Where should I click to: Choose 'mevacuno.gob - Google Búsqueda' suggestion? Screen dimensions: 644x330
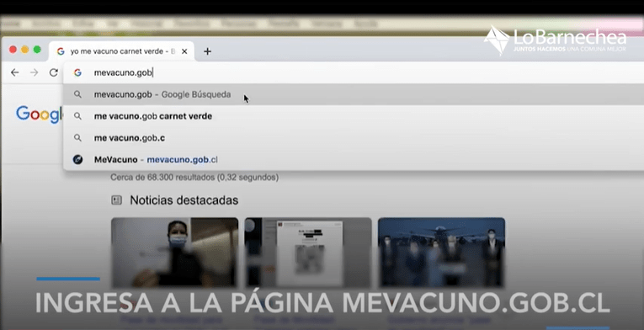coord(354,94)
